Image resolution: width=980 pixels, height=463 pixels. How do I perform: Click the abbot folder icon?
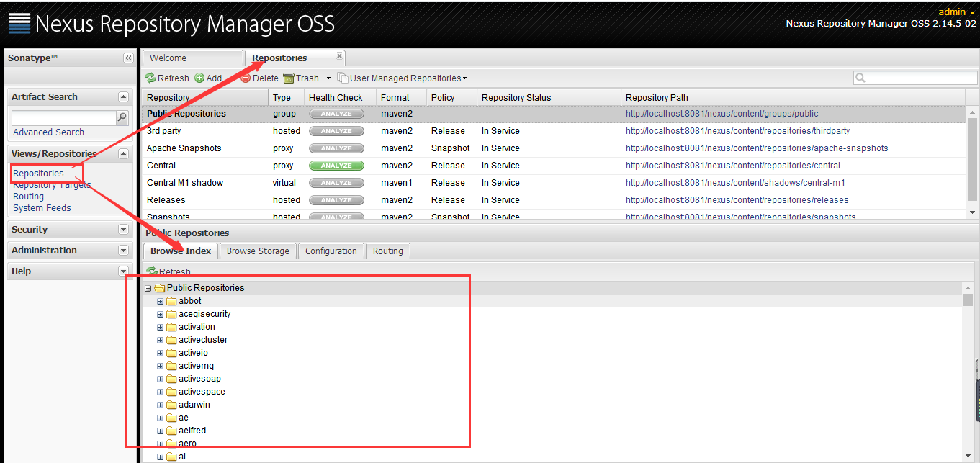coord(171,301)
